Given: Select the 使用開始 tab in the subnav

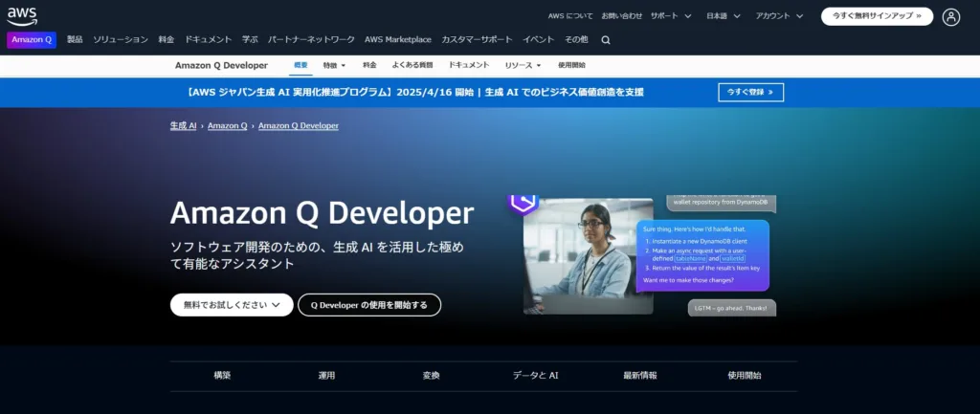Looking at the screenshot, I should coord(572,65).
